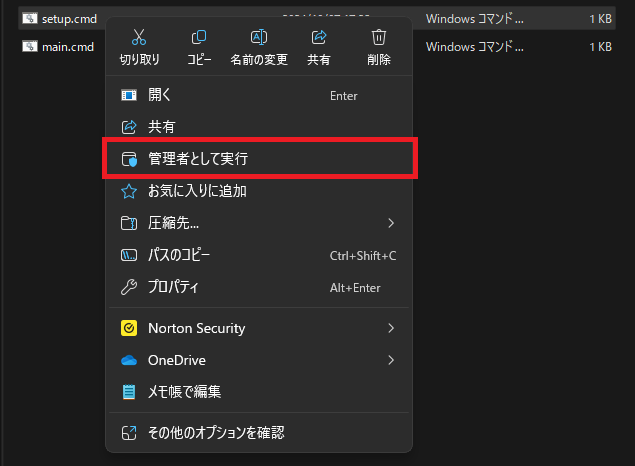Click the Delete (削除) trash icon
The height and width of the screenshot is (466, 635).
(379, 38)
